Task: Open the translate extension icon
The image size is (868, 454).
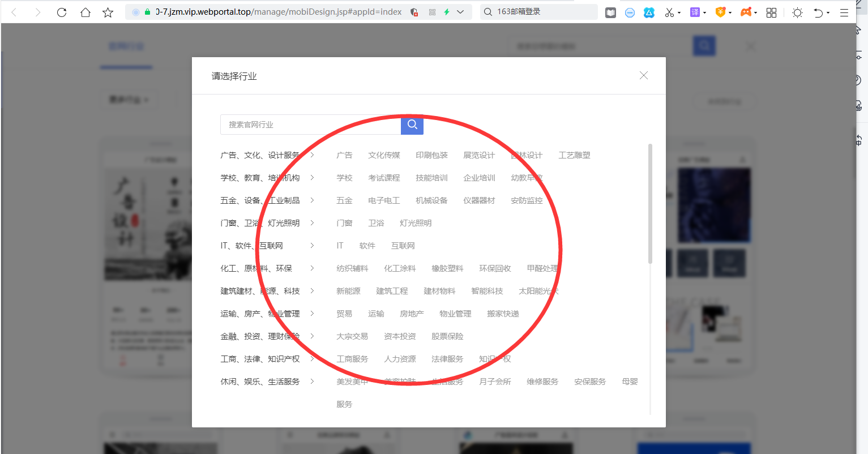Action: [x=695, y=12]
